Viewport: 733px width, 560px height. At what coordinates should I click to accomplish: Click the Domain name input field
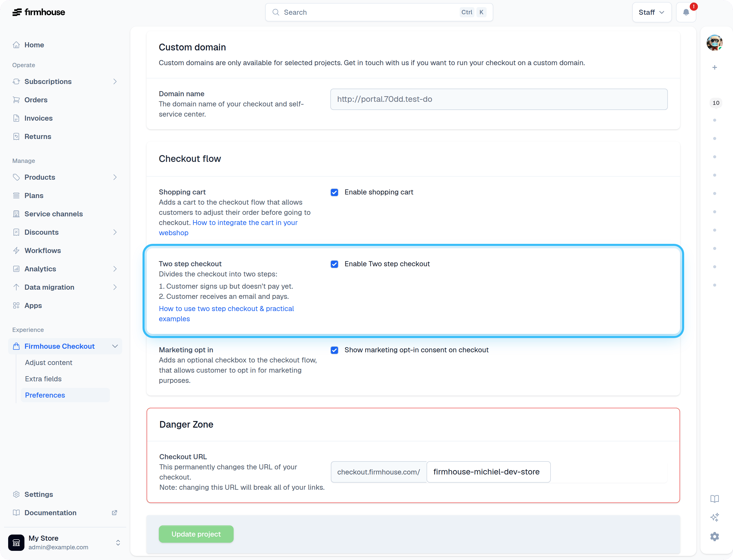pyautogui.click(x=499, y=99)
